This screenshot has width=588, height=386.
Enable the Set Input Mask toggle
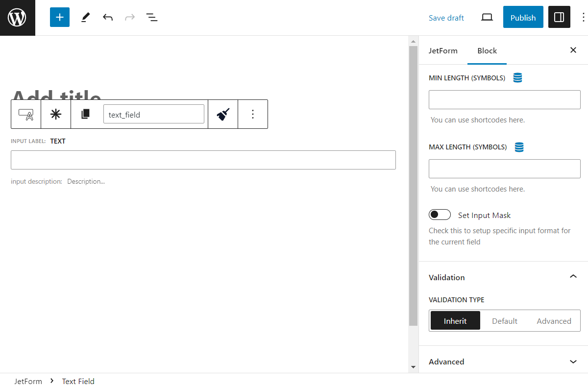coord(440,214)
